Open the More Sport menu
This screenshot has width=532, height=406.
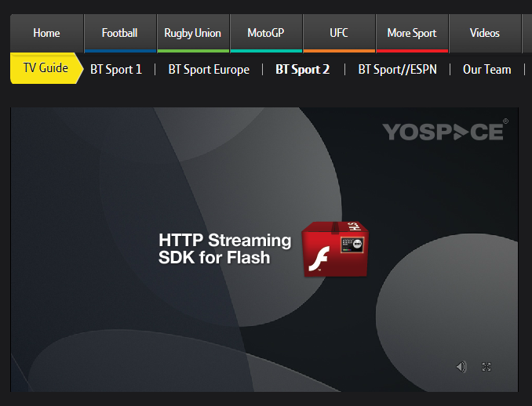click(x=412, y=33)
